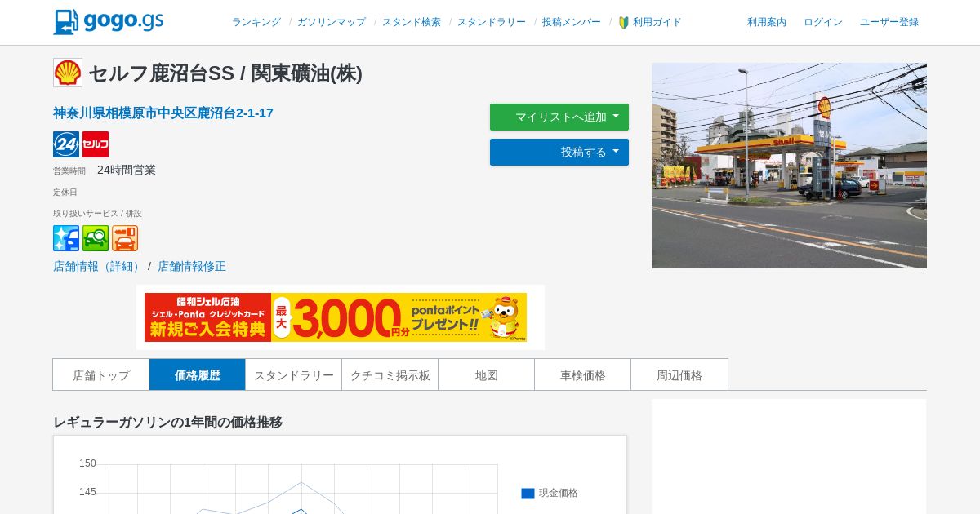Click the Shell Ponta card banner ad
The image size is (980, 514).
336,317
